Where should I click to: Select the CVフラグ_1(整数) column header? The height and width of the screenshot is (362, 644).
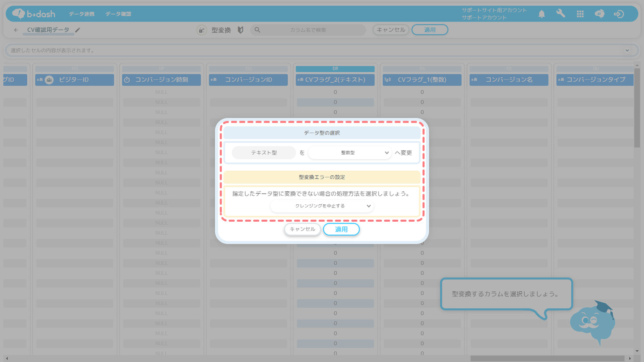pyautogui.click(x=422, y=80)
